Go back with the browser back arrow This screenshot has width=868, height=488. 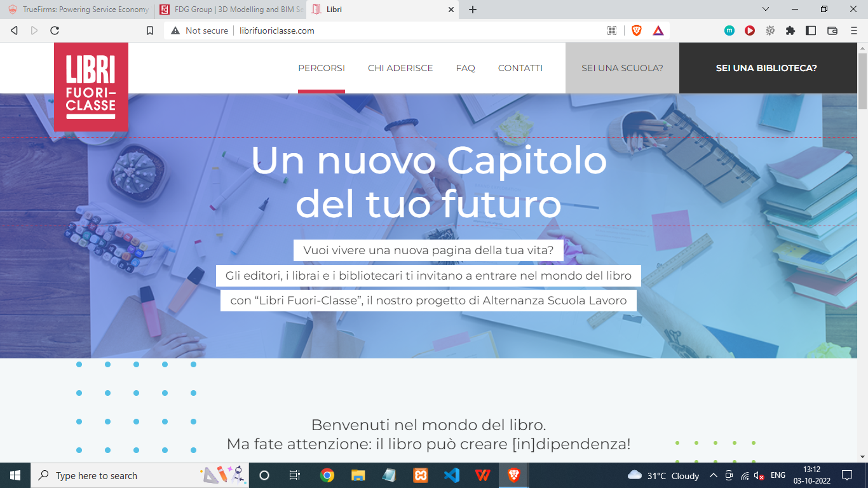coord(14,30)
